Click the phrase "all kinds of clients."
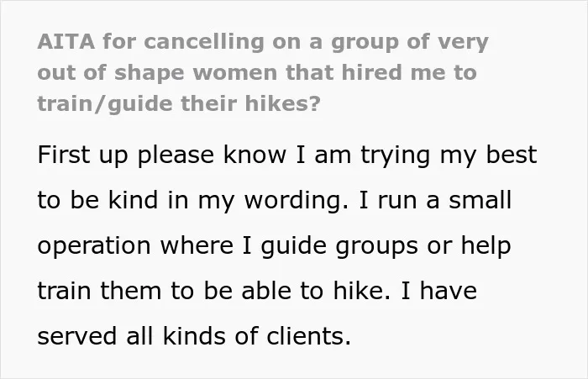Image resolution: width=588 pixels, height=379 pixels. tap(239, 336)
